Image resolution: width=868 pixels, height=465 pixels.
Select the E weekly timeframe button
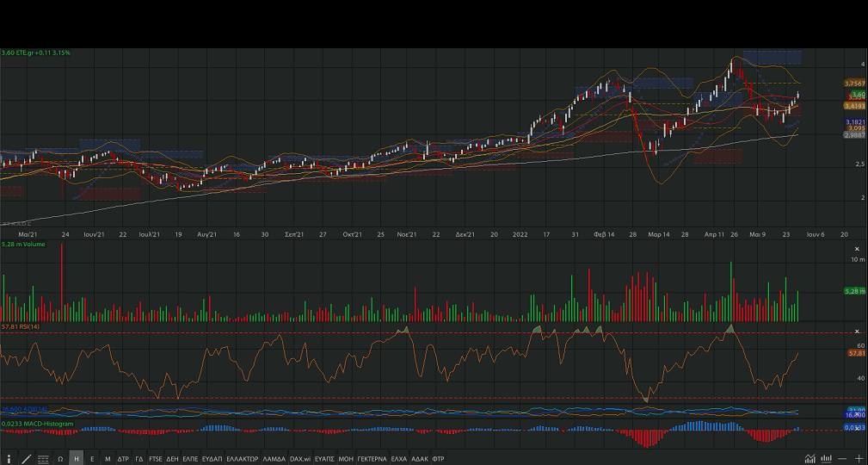point(92,458)
